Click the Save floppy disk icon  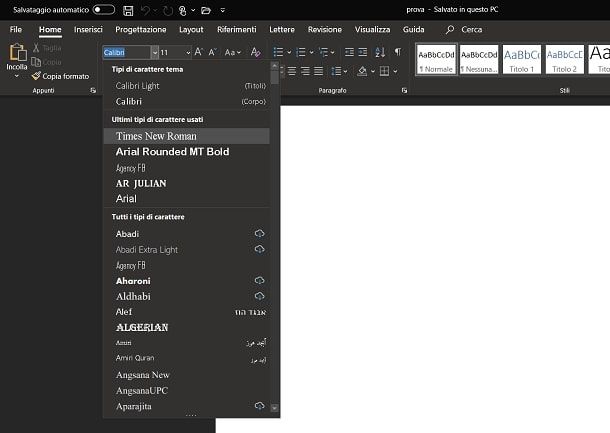point(128,11)
